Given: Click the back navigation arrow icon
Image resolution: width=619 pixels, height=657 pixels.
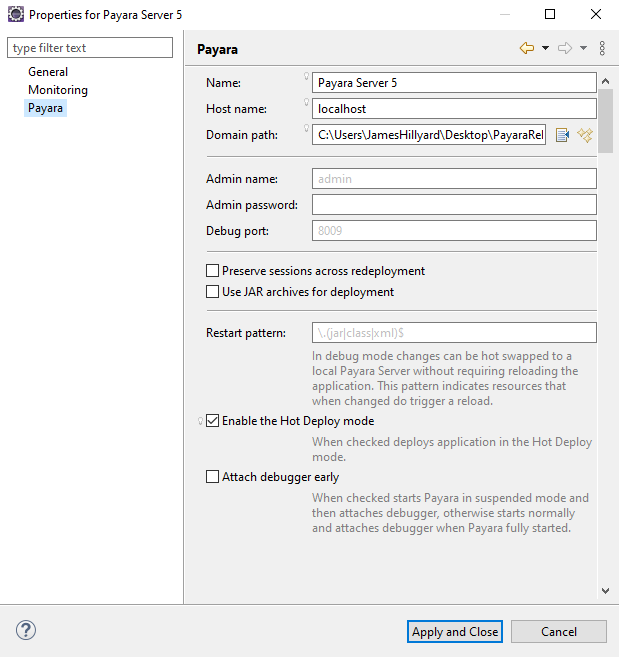Looking at the screenshot, I should (x=526, y=48).
